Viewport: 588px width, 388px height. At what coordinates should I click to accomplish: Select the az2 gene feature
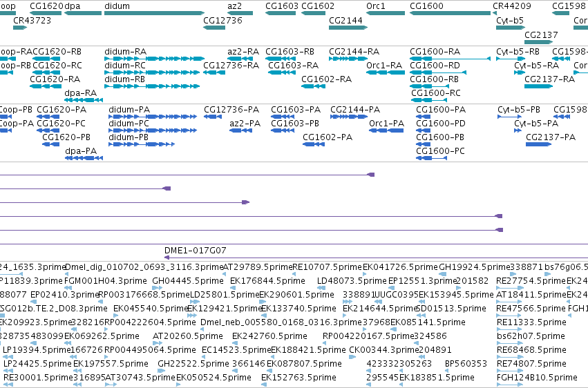[x=240, y=13]
